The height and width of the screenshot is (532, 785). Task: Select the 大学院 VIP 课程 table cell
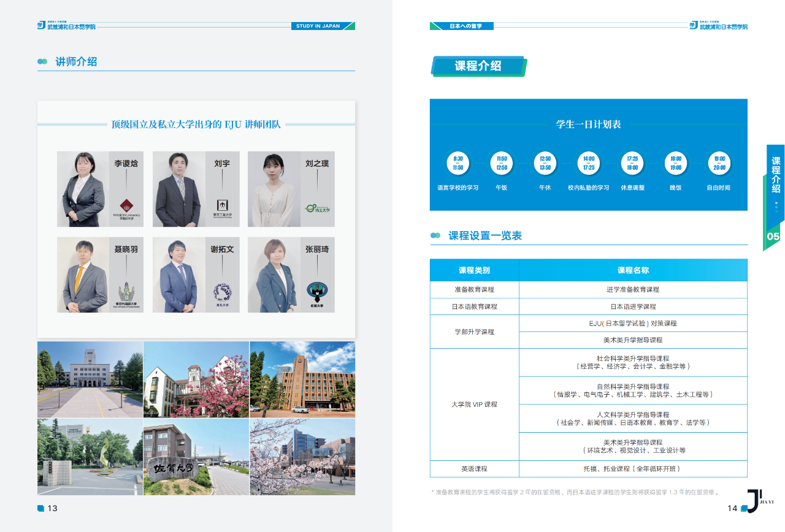(x=474, y=405)
